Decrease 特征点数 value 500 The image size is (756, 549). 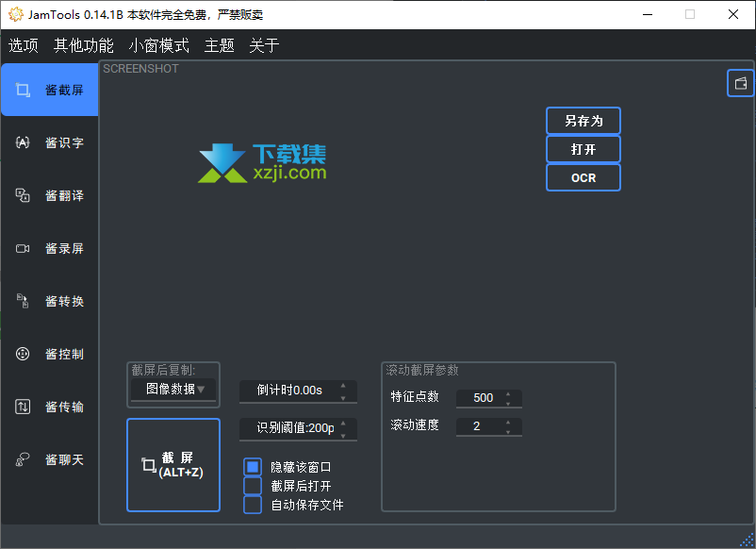[x=508, y=404]
